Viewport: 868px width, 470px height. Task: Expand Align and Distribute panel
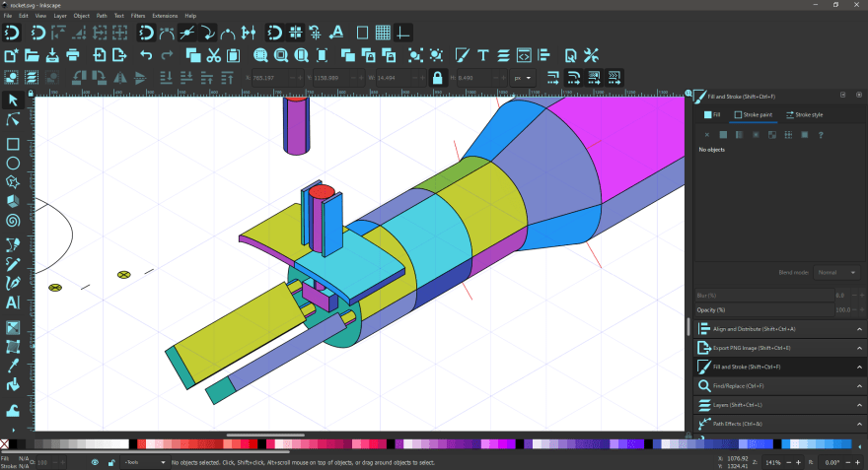(780, 329)
